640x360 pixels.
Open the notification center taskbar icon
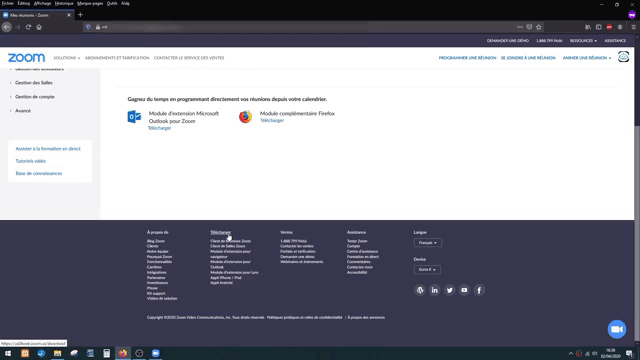click(x=629, y=353)
